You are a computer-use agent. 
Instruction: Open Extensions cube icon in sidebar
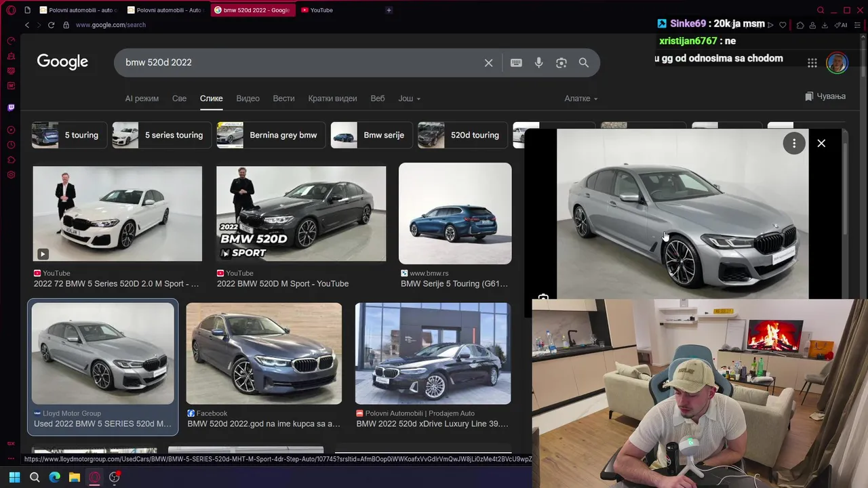click(x=11, y=160)
